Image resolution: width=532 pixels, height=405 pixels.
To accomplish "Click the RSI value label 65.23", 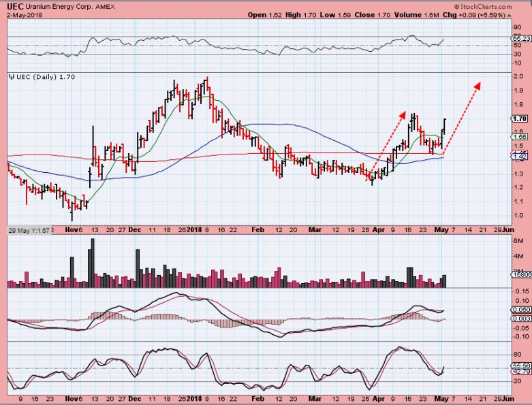I will (x=522, y=39).
